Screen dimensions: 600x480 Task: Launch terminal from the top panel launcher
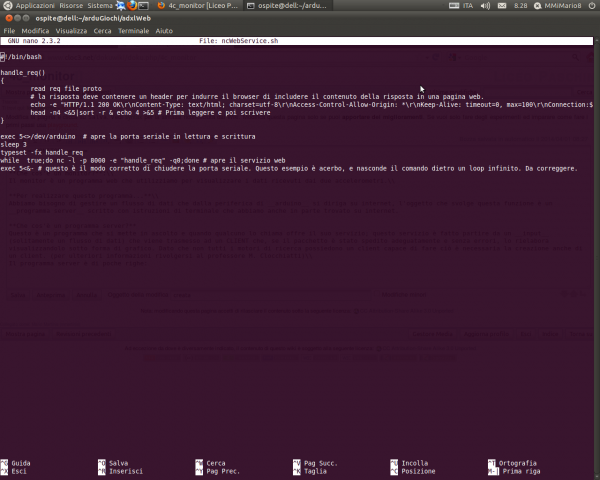click(x=143, y=5)
